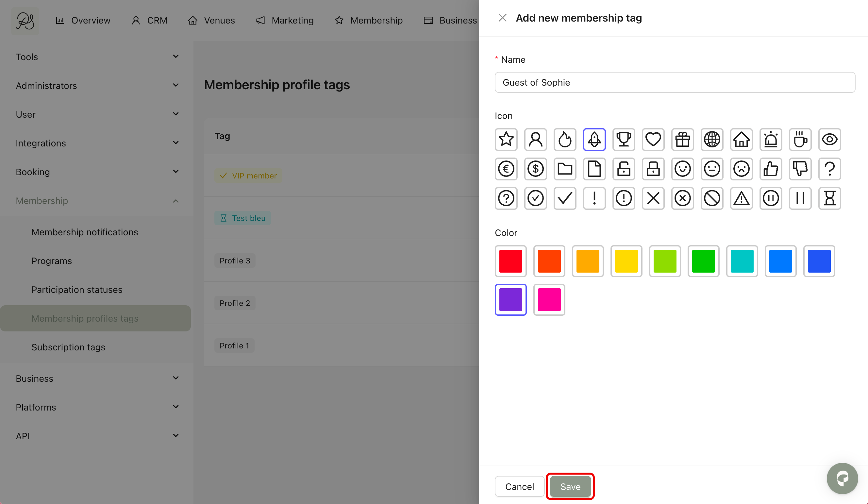This screenshot has height=504, width=868.
Task: Choose the thumbs up icon
Action: click(771, 169)
